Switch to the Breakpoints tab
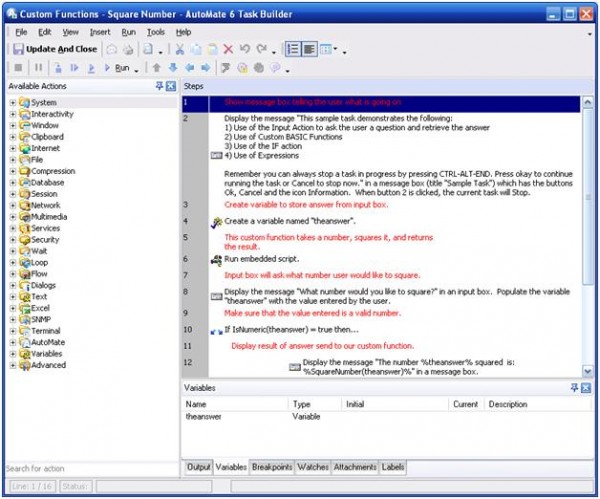This screenshot has height=499, width=600. (272, 467)
